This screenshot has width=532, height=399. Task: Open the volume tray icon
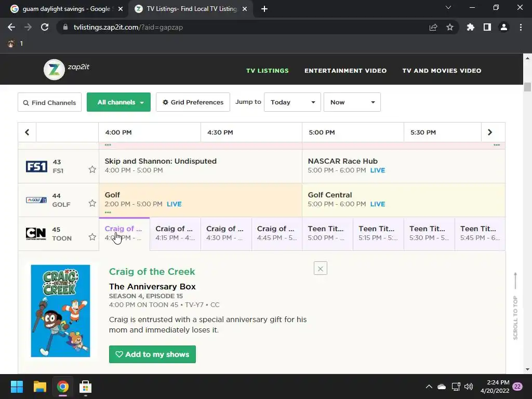(469, 387)
